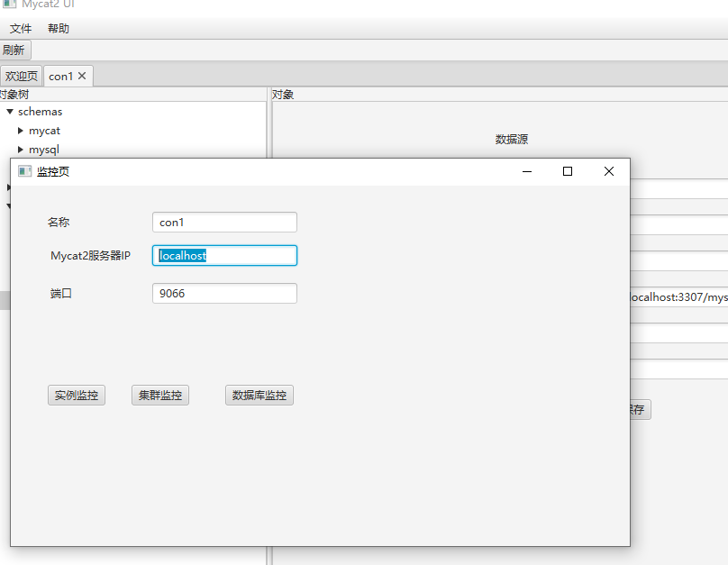Image resolution: width=728 pixels, height=565 pixels.
Task: Click the 刷新 refresh button
Action: [14, 50]
